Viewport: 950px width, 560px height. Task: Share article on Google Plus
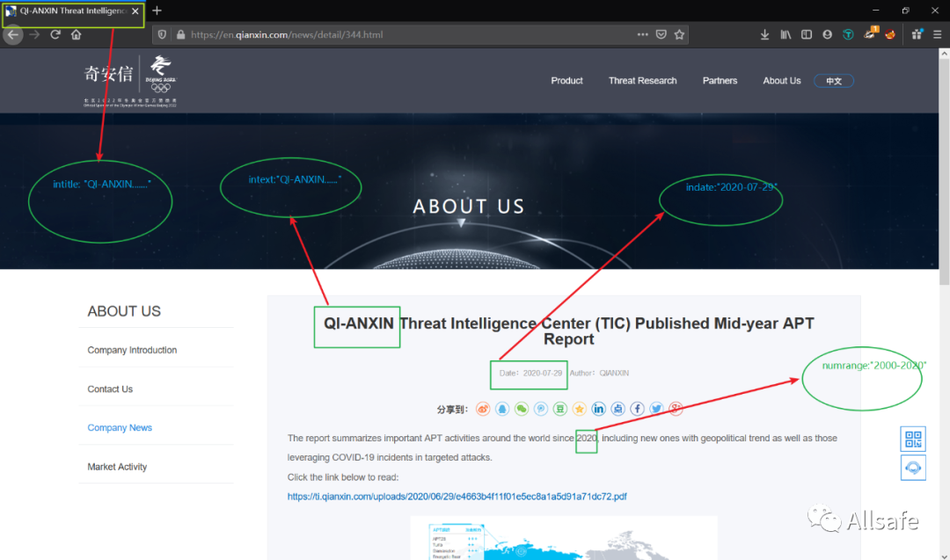tap(676, 410)
